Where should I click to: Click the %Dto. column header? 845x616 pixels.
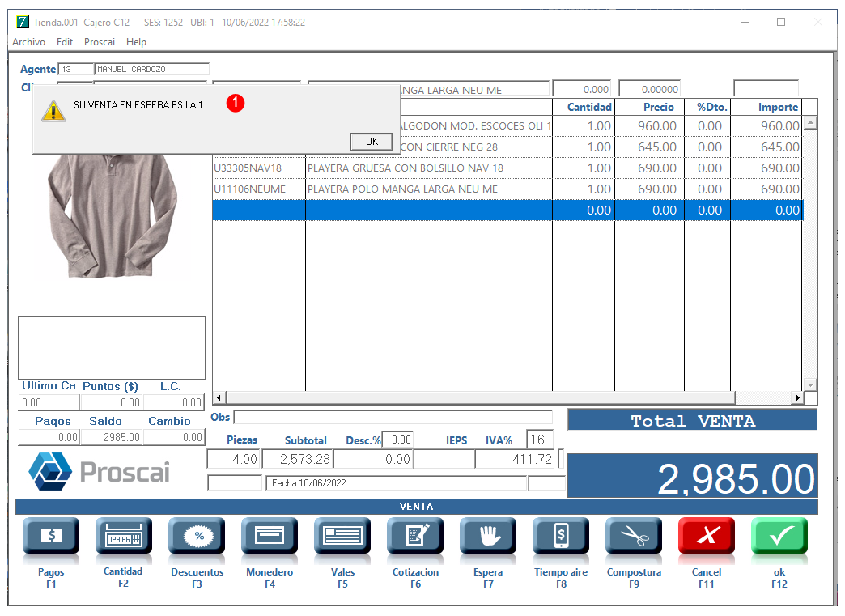pyautogui.click(x=712, y=107)
